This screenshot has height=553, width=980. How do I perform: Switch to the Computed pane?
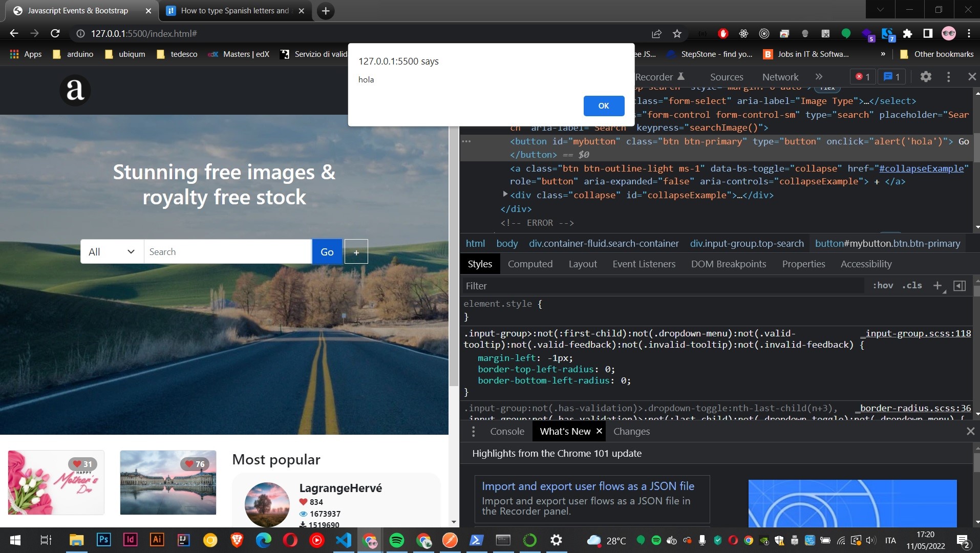click(x=530, y=264)
